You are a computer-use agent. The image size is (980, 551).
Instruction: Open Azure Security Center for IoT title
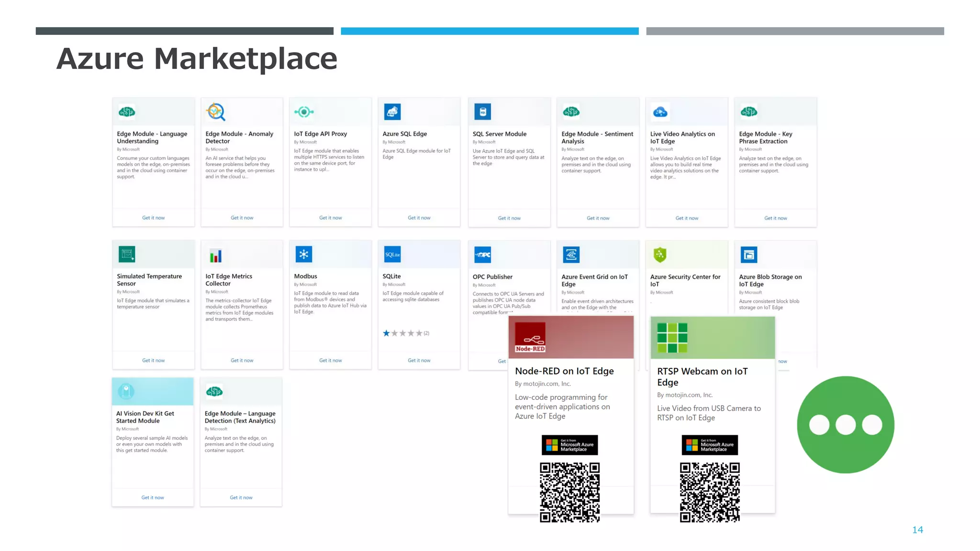pyautogui.click(x=685, y=280)
